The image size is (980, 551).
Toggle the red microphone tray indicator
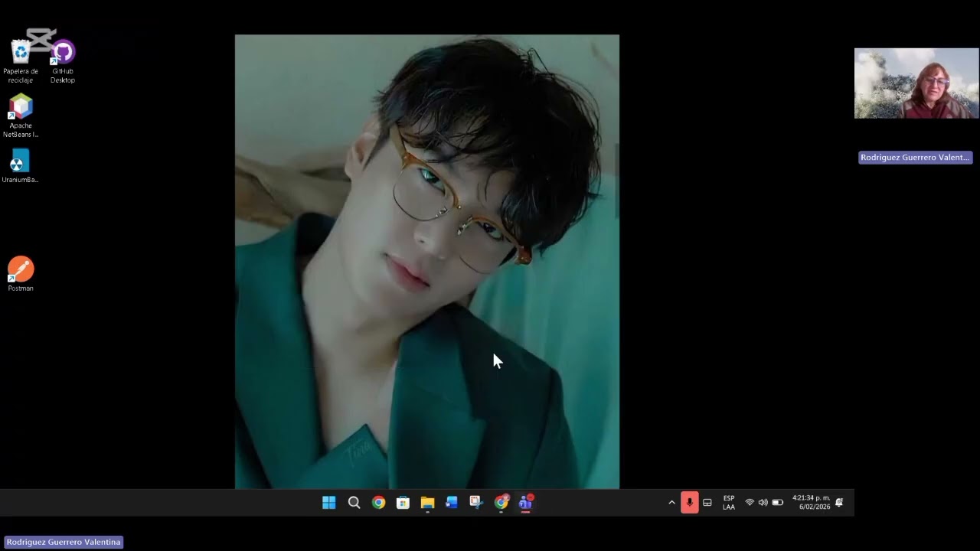[x=689, y=503]
